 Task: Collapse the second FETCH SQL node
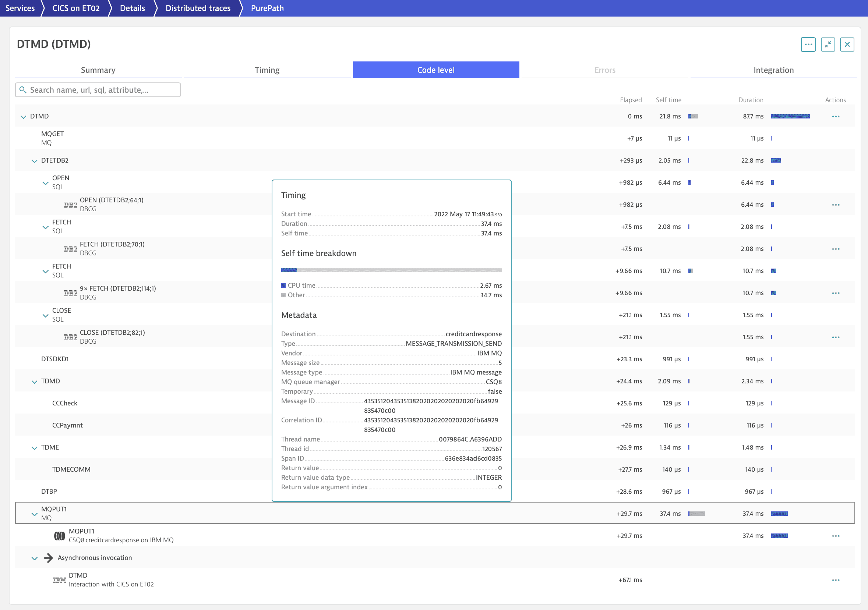tap(45, 272)
